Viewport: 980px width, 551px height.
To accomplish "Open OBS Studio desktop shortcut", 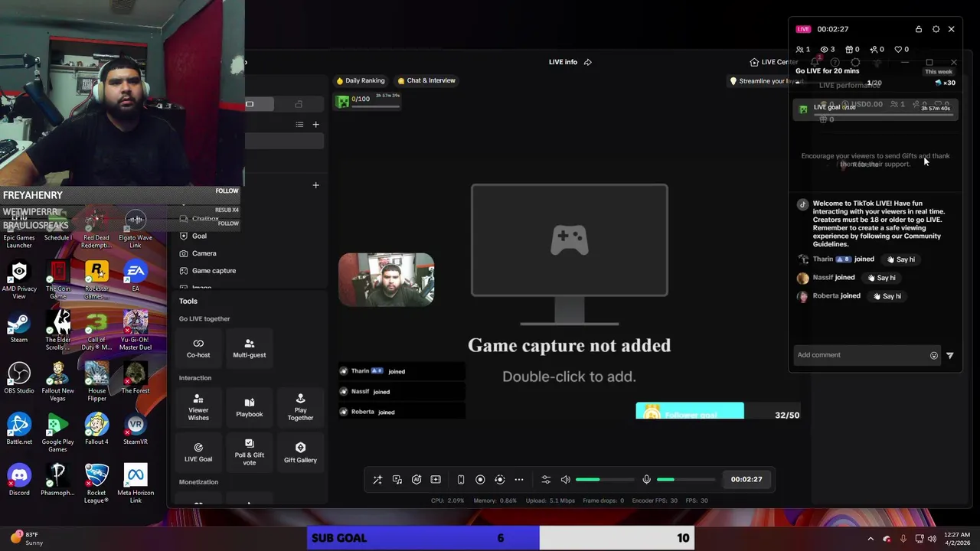I will tap(19, 379).
